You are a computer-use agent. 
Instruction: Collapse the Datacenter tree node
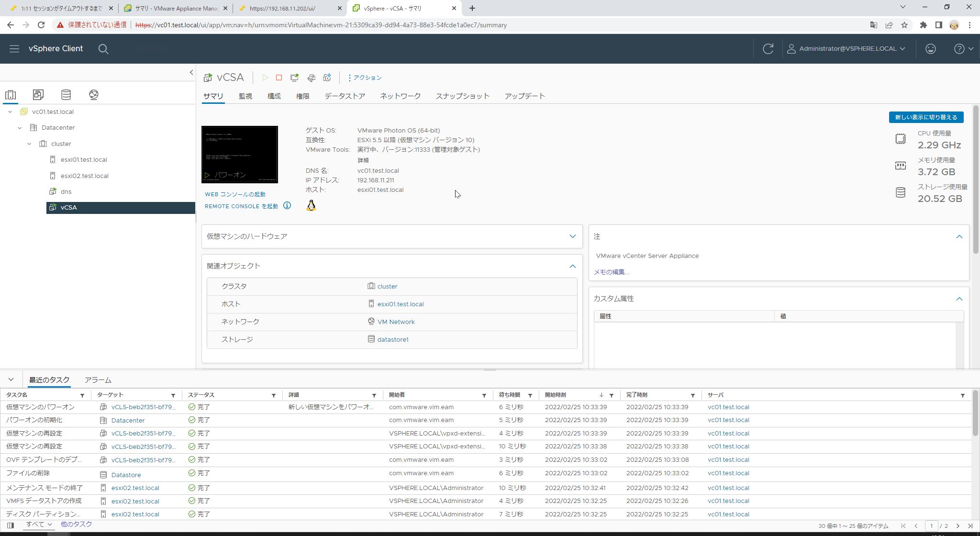[20, 128]
